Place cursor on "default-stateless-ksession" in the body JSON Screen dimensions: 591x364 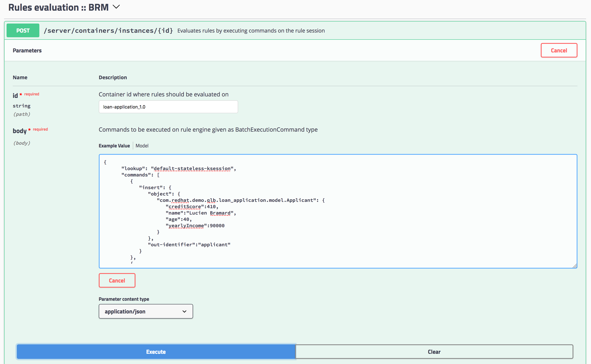pyautogui.click(x=192, y=168)
